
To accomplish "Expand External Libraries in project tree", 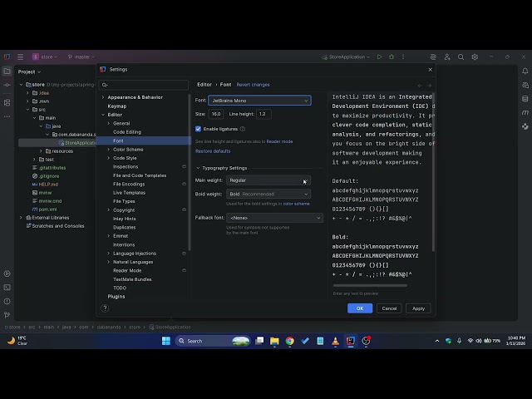I will [x=21, y=218].
